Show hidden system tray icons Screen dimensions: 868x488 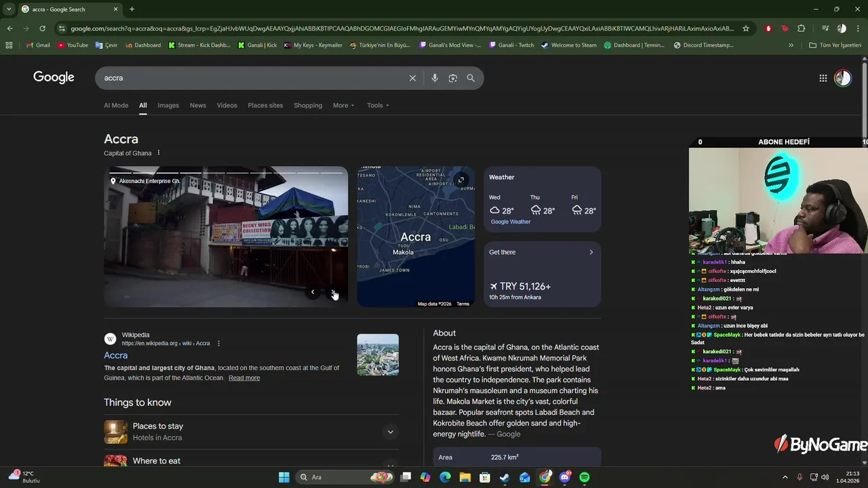click(x=785, y=477)
